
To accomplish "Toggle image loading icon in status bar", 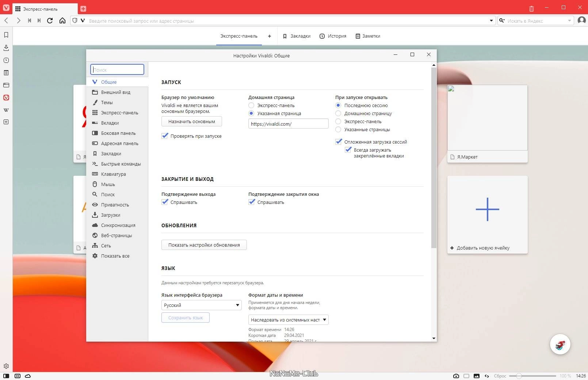I will click(x=477, y=376).
